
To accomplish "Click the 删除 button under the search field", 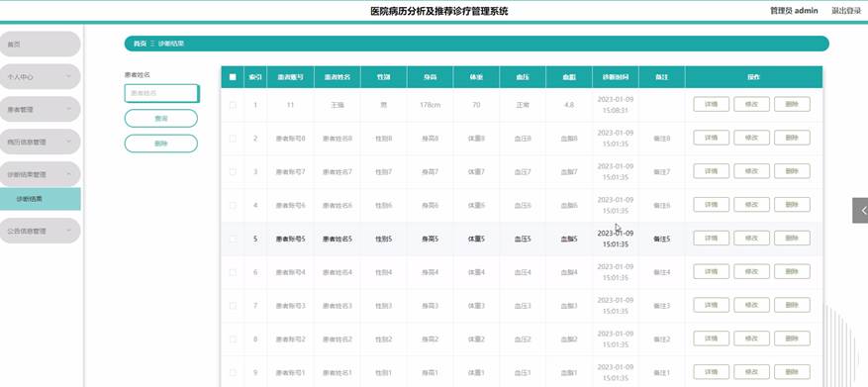I will [x=161, y=144].
